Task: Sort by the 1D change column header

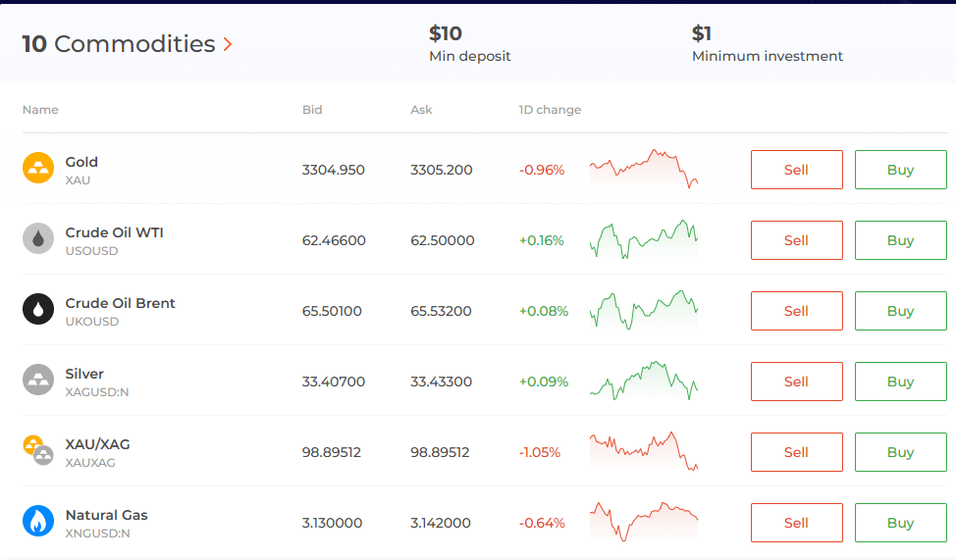Action: [x=550, y=110]
